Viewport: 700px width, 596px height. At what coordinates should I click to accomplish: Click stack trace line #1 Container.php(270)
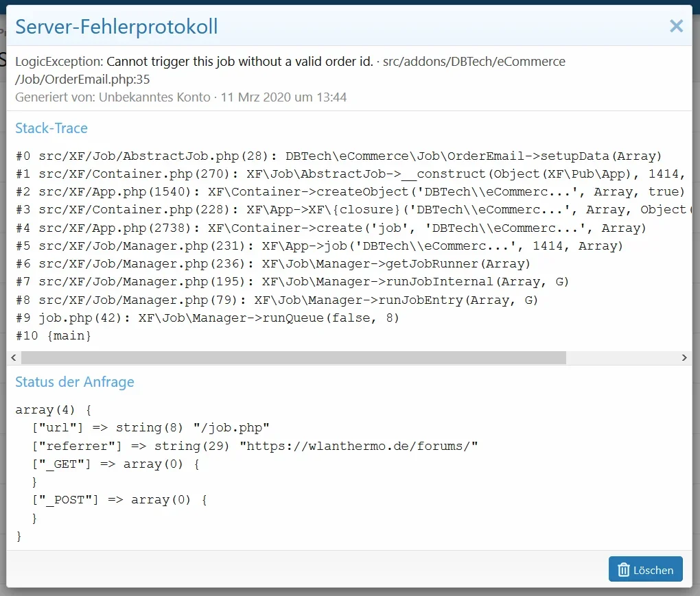[x=350, y=174]
